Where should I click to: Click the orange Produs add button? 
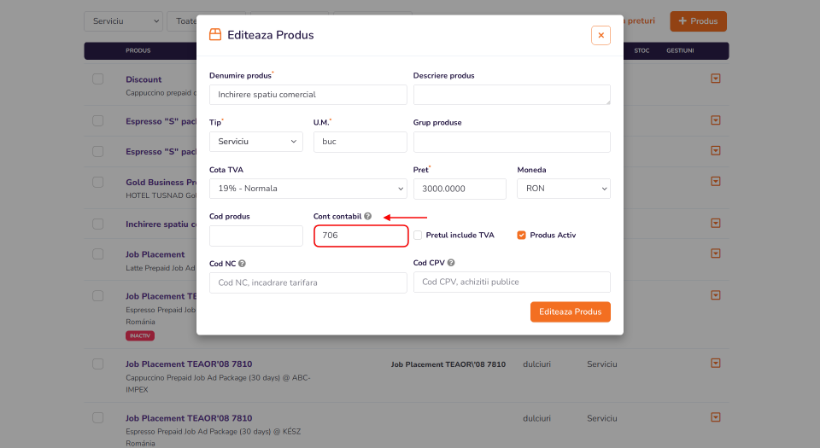(698, 21)
